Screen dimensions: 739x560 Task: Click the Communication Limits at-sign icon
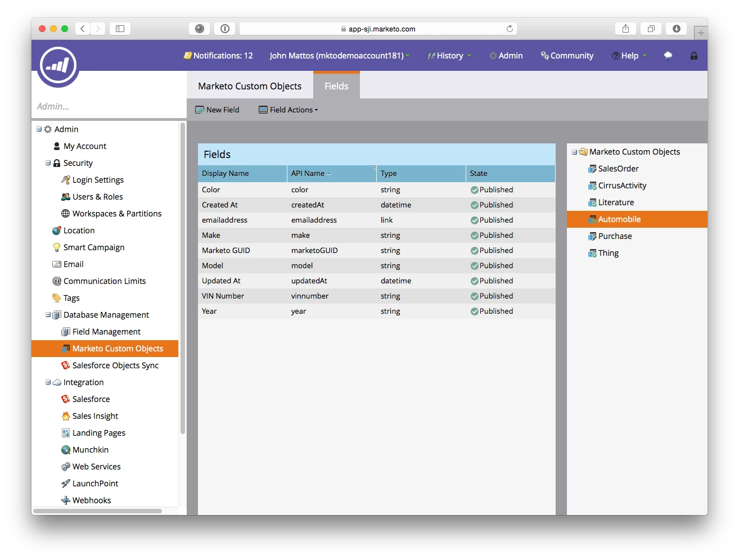(57, 281)
